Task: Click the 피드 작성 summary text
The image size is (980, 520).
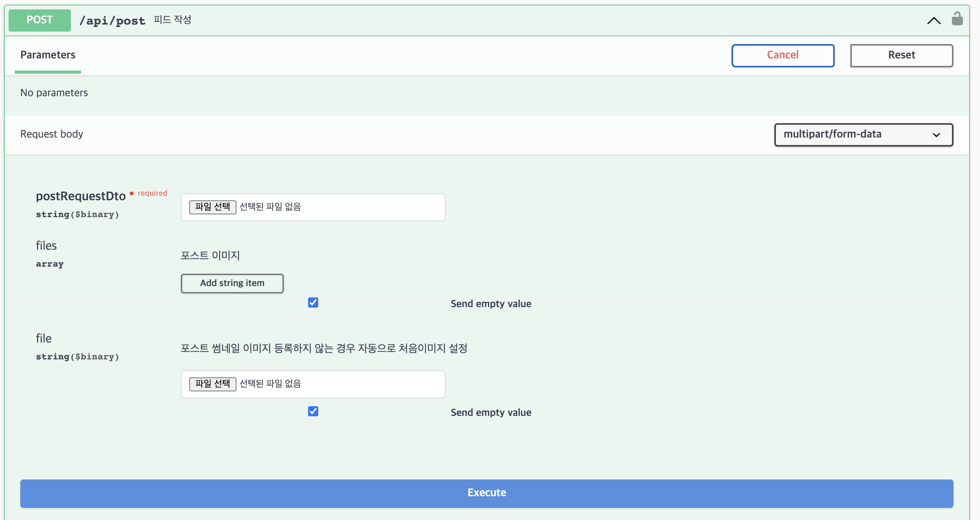Action: [x=172, y=20]
